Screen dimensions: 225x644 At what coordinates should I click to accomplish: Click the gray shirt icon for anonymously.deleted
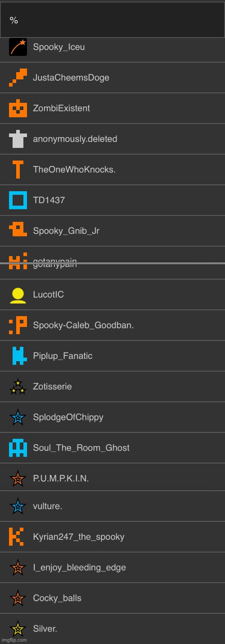click(18, 139)
